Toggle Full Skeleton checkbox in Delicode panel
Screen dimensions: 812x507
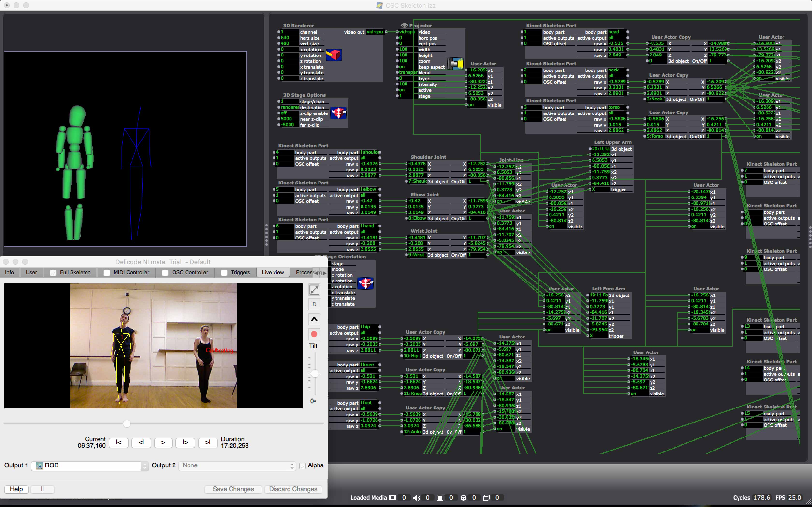point(53,272)
